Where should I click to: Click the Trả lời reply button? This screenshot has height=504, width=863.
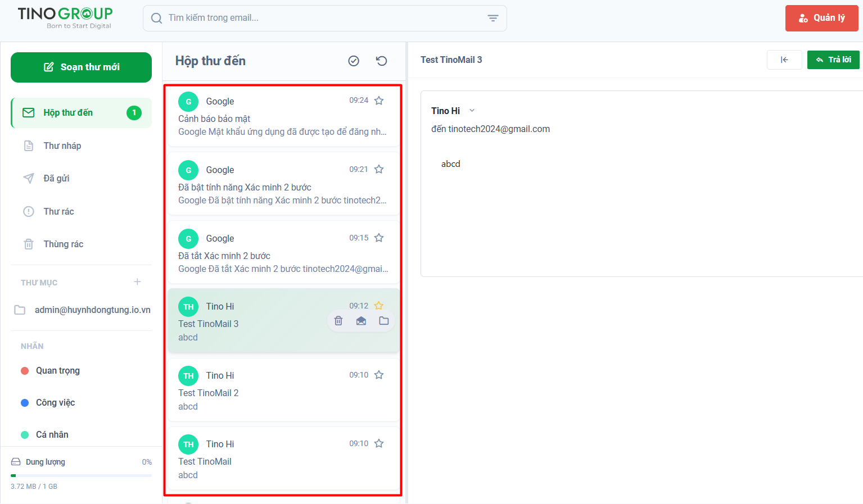point(833,60)
